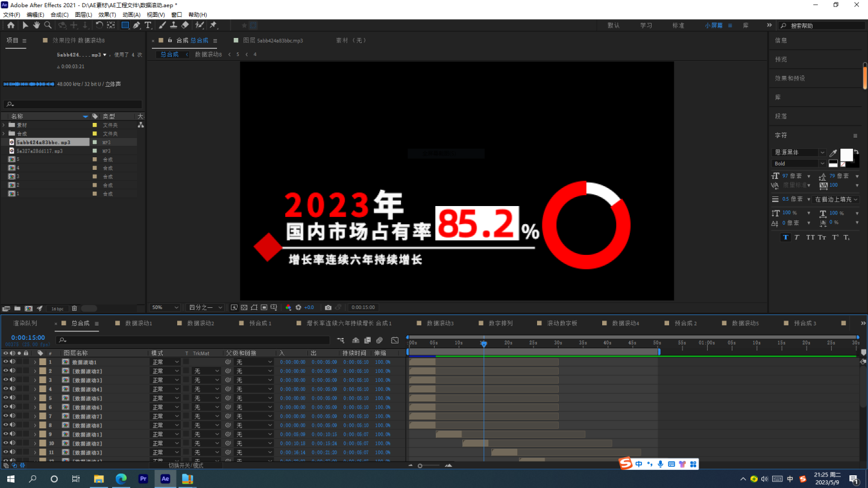This screenshot has height=488, width=868.
Task: Toggle shy layers switch in timeline header
Action: tap(356, 340)
